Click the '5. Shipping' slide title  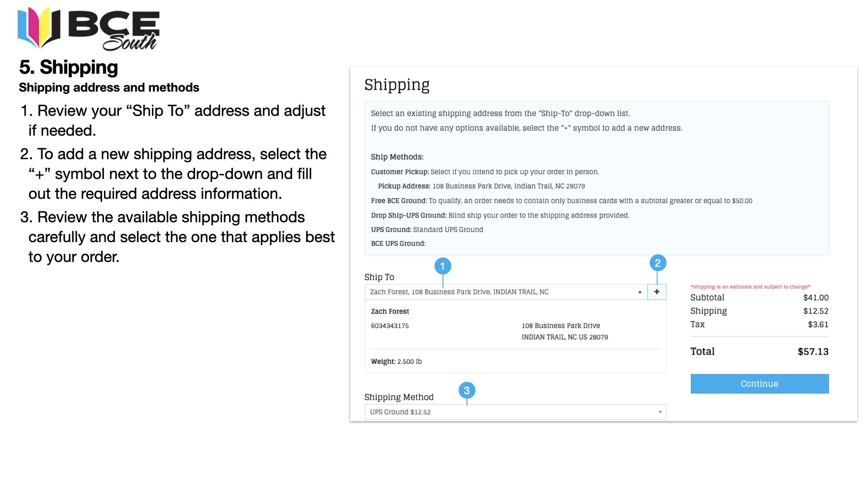pos(69,67)
